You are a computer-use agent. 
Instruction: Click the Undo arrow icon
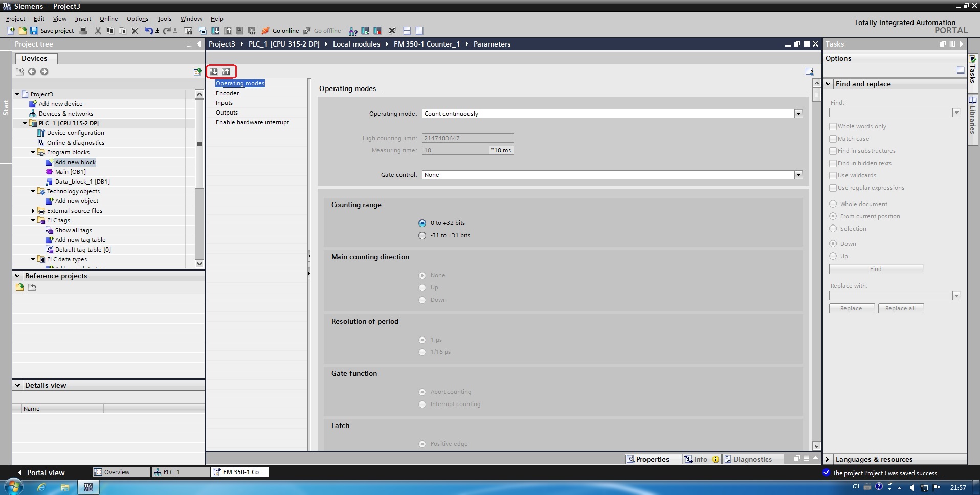149,31
